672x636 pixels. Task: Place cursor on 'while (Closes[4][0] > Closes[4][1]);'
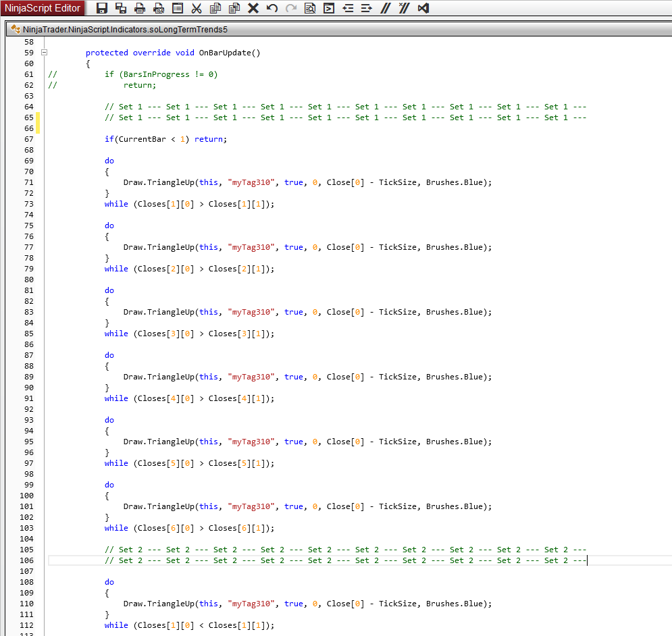click(189, 398)
